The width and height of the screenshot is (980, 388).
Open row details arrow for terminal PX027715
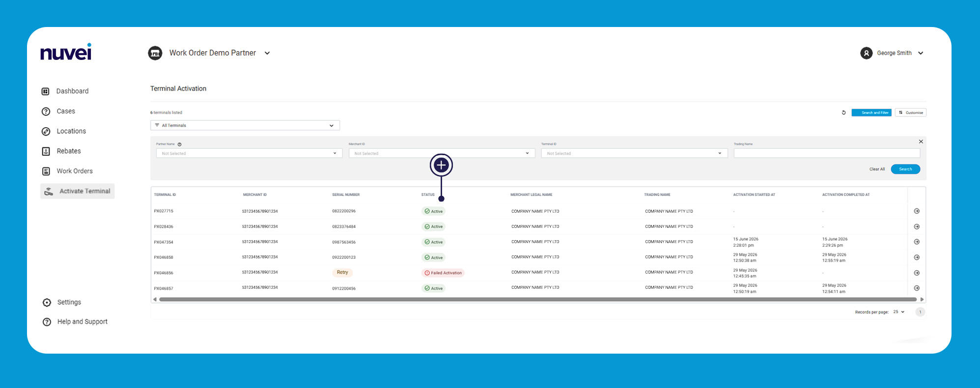pyautogui.click(x=917, y=211)
